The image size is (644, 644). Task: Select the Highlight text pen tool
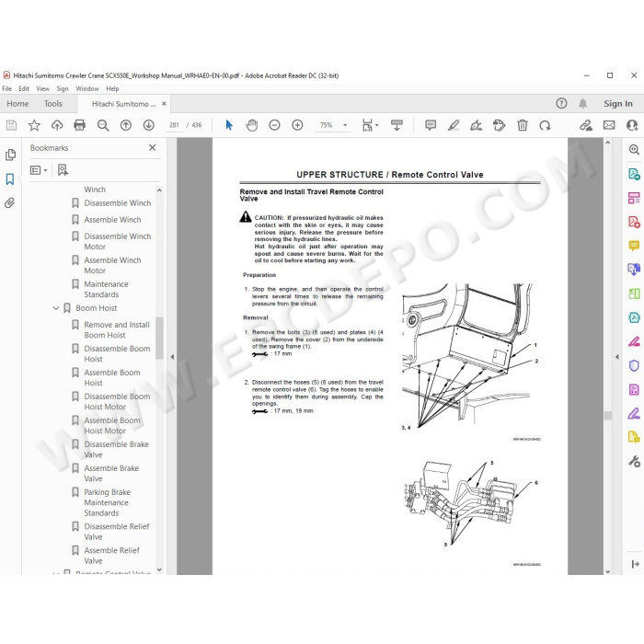453,125
